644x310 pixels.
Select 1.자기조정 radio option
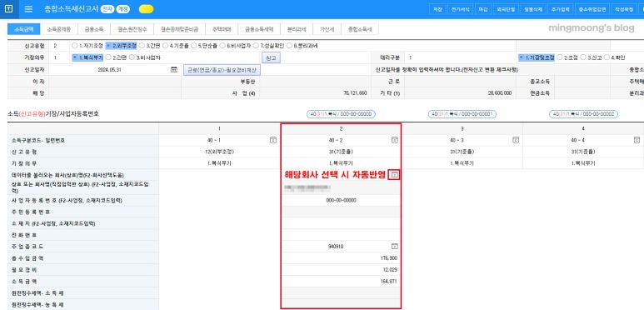87,46
